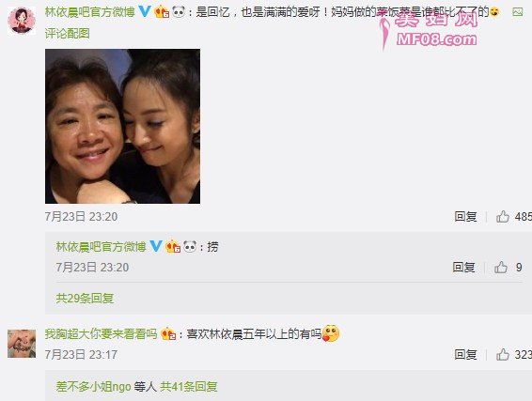Enlarge the photo of two women
The image size is (532, 401).
(122, 126)
